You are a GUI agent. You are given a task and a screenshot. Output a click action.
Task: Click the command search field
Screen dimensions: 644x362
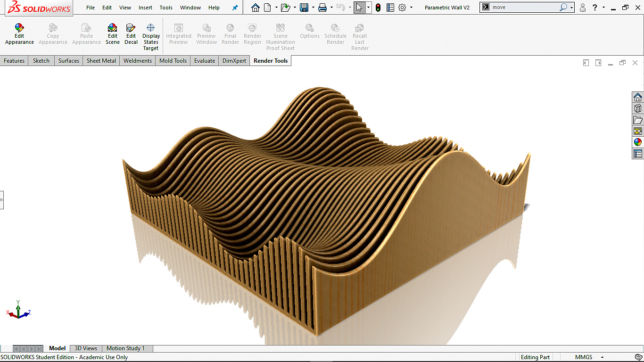(524, 8)
